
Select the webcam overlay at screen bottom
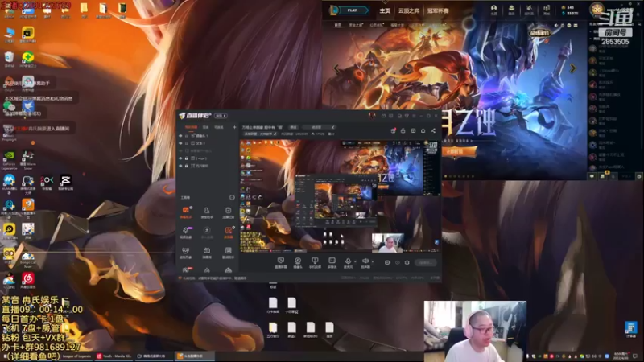475,331
